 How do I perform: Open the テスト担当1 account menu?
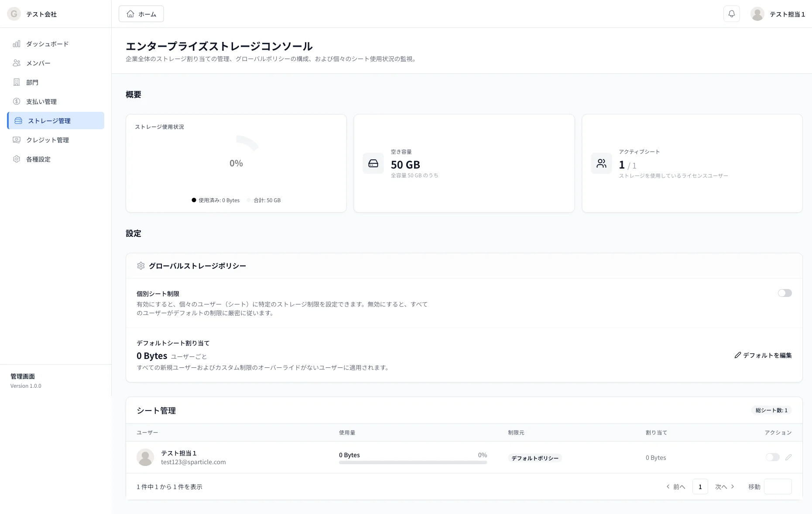(x=778, y=14)
